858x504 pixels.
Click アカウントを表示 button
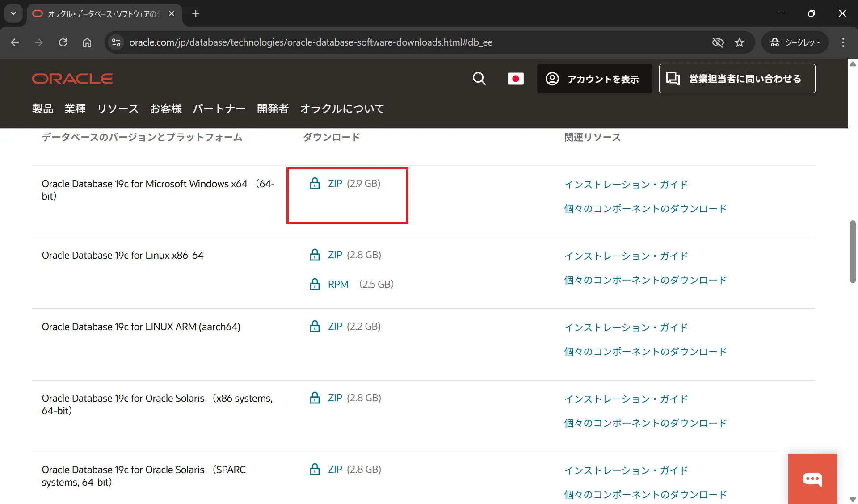(594, 79)
